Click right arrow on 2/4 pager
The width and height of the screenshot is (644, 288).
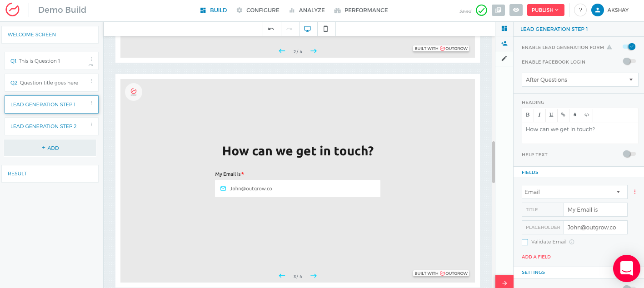point(314,51)
